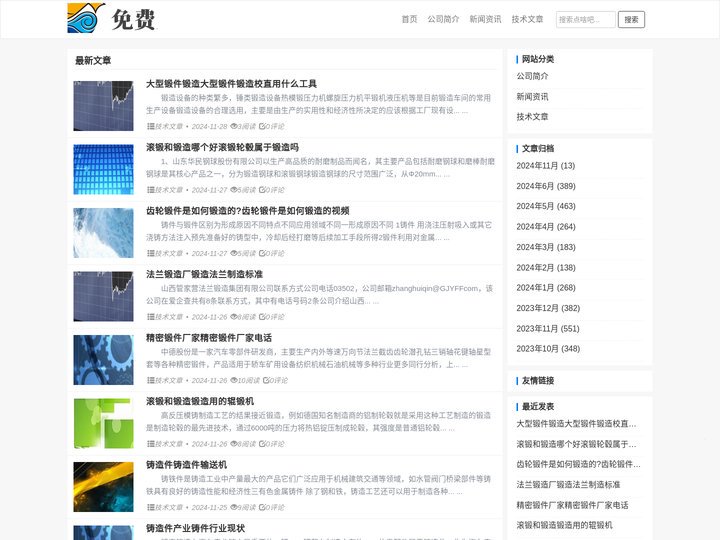Open archive 2024年6月 (389)
Viewport: 720px width, 540px height.
coord(546,186)
